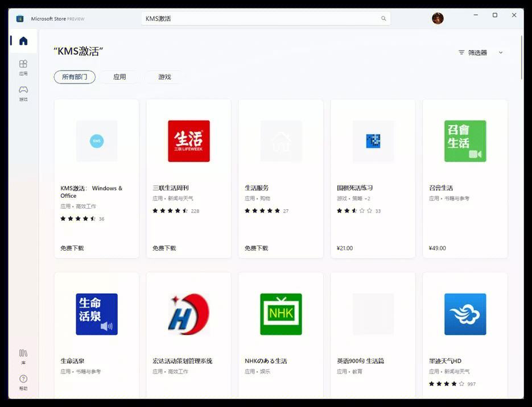This screenshot has width=532, height=407.
Task: Click the 生活服务 house app icon
Action: tap(281, 141)
